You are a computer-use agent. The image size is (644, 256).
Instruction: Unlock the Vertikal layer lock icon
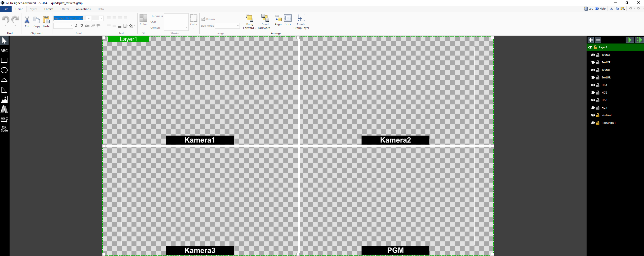(598, 115)
